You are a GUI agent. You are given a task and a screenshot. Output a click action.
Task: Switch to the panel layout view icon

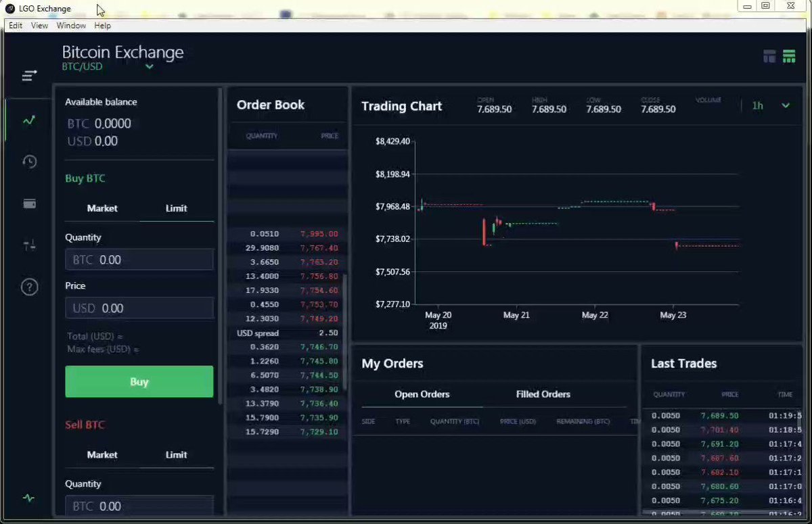click(x=769, y=56)
